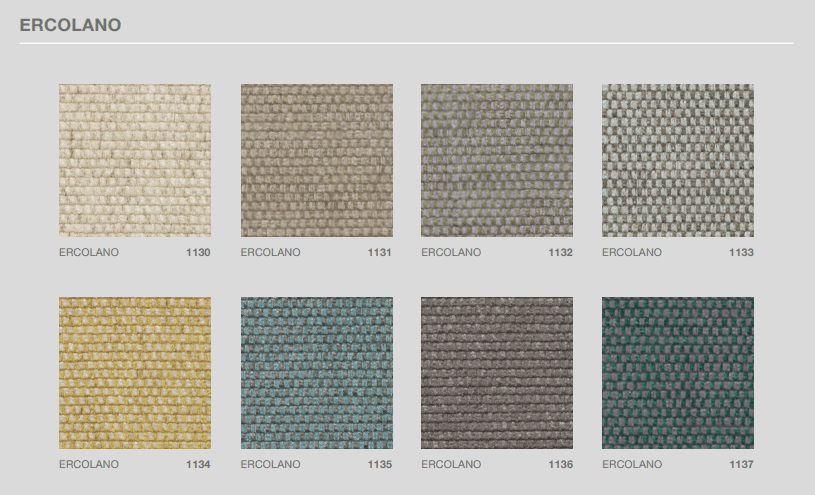Click the ERCOLANO label beside 1131
The height and width of the screenshot is (495, 815).
(x=270, y=253)
